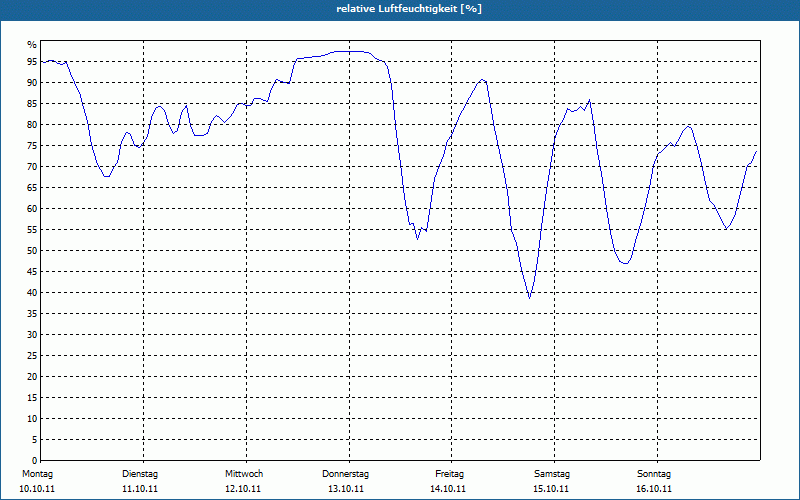
Task: Click the date "10.10.11"
Action: point(37,489)
